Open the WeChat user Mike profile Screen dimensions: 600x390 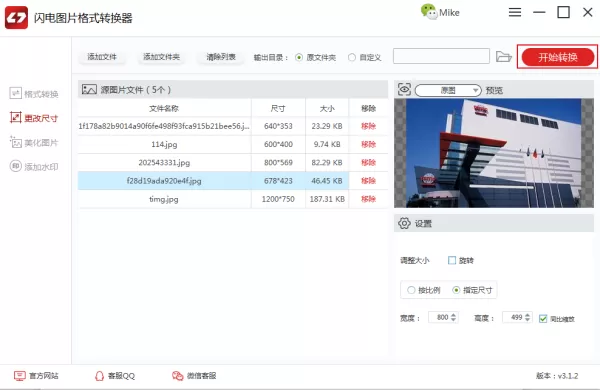(440, 12)
